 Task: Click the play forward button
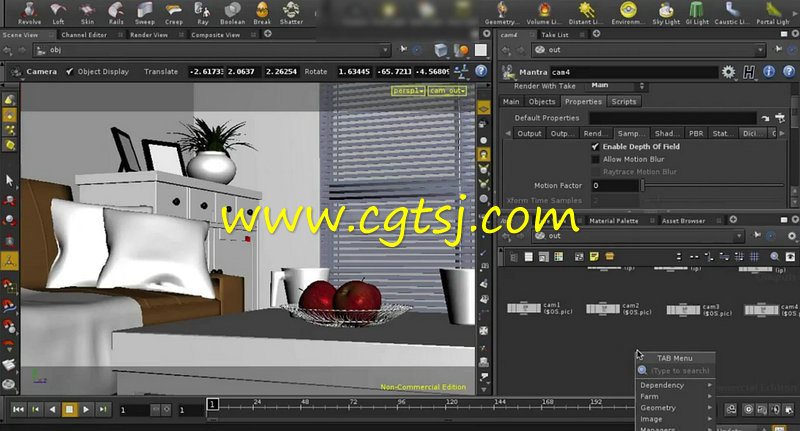pos(86,409)
